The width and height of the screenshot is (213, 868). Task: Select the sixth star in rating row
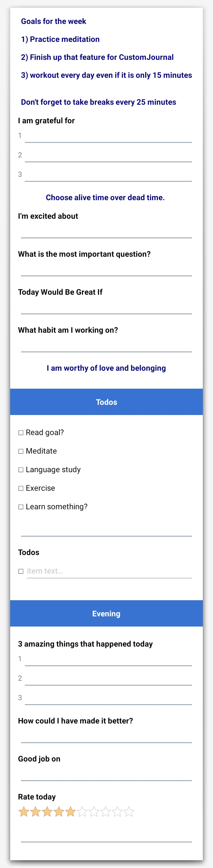pos(82,812)
